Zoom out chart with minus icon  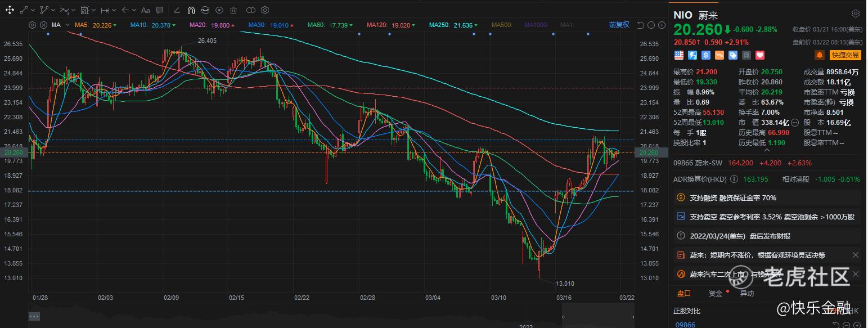pyautogui.click(x=651, y=25)
